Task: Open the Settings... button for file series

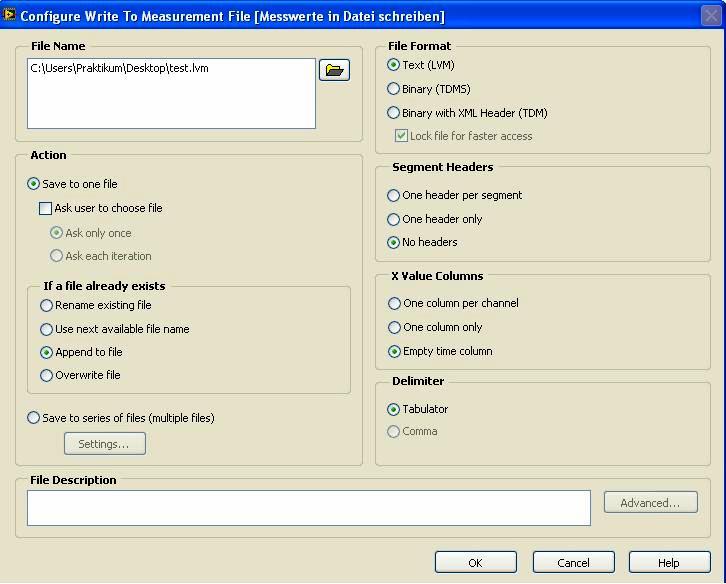Action: pyautogui.click(x=105, y=444)
